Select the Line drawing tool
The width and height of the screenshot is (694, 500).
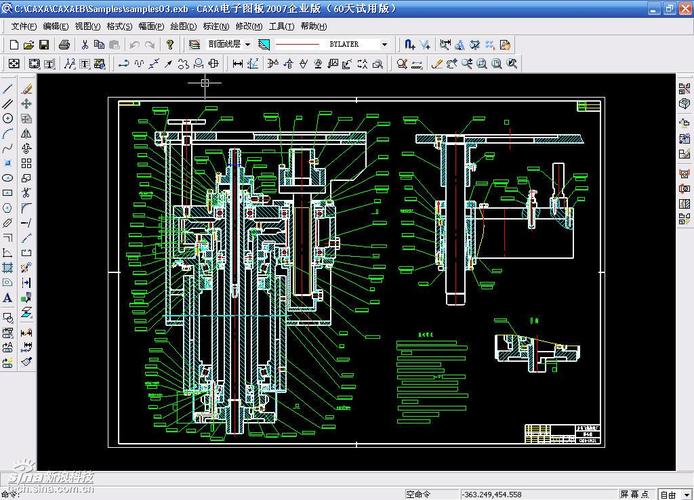pyautogui.click(x=8, y=89)
